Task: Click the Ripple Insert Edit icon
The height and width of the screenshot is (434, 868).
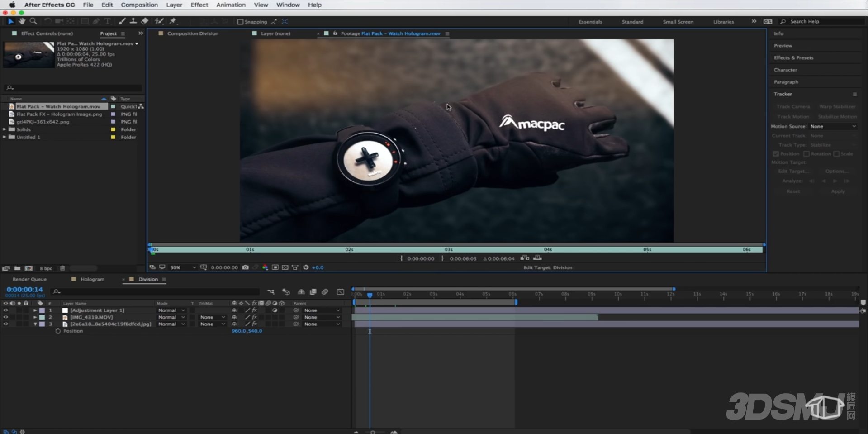Action: point(525,258)
